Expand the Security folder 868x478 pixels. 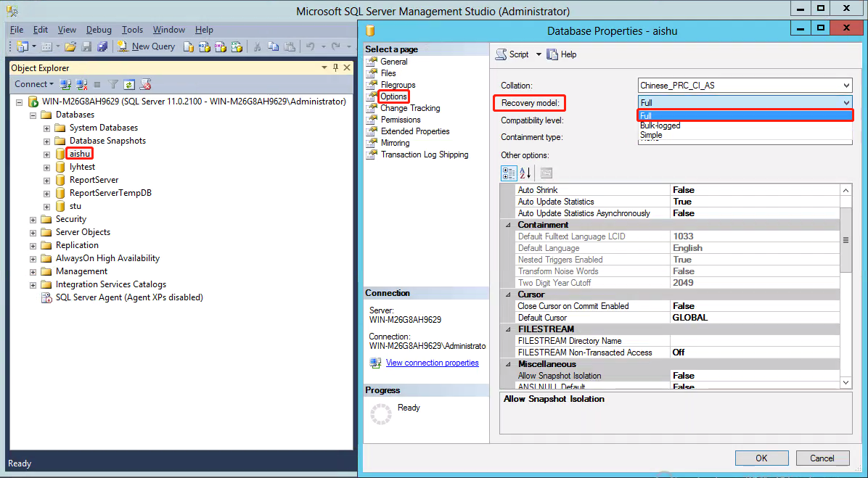click(x=33, y=219)
